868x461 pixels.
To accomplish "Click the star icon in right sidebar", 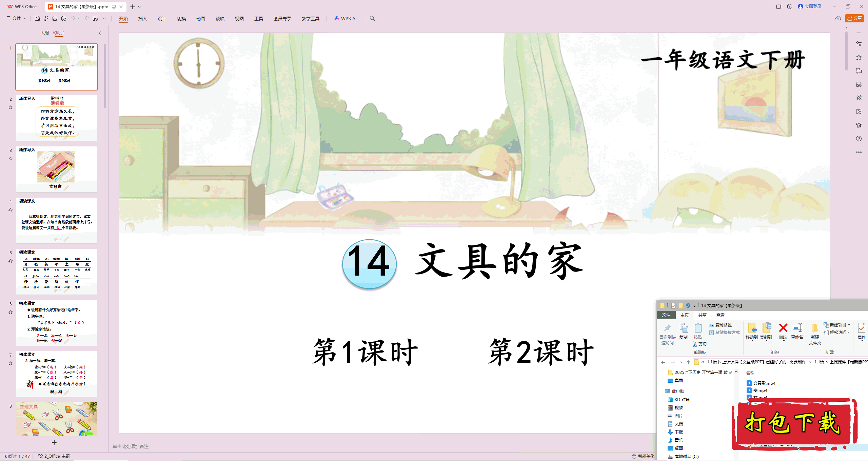I will click(859, 57).
